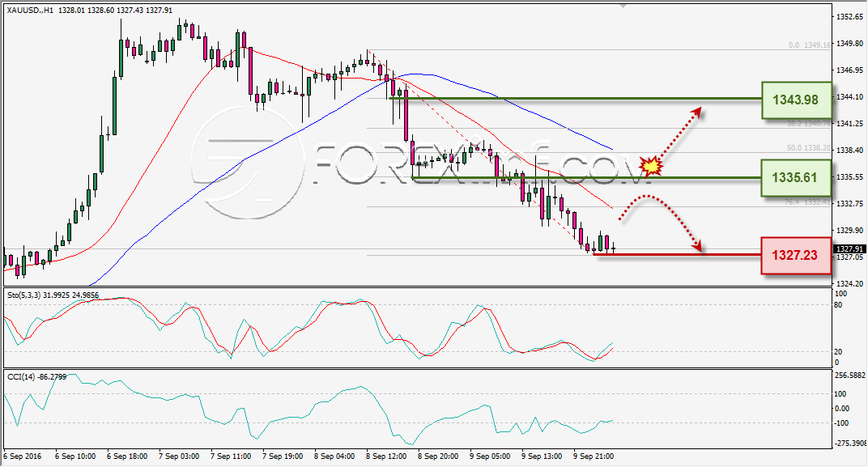Click time axis label 8 Sep 20:00
Screen dimensions: 868x467
coord(438,456)
